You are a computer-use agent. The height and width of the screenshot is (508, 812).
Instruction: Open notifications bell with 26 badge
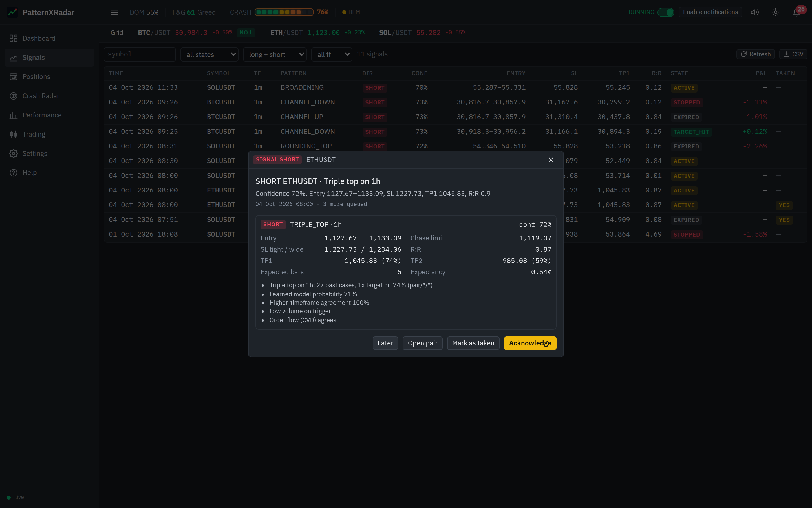pos(798,11)
